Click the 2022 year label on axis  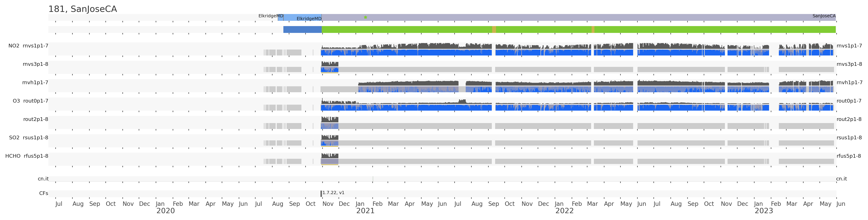(x=564, y=211)
